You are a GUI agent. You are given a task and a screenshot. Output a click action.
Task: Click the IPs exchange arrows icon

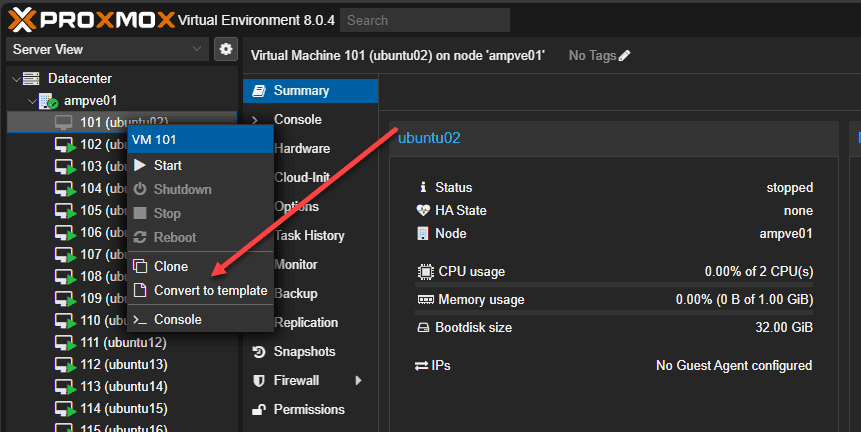(422, 366)
